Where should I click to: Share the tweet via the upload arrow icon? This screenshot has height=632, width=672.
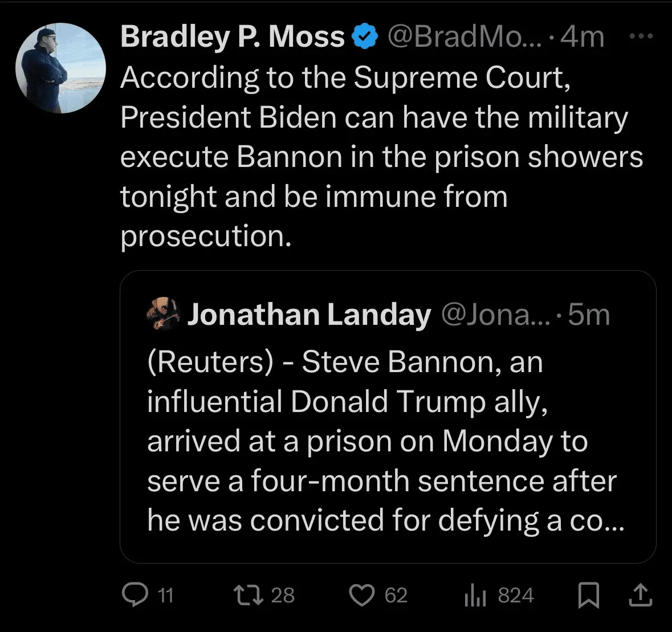pyautogui.click(x=640, y=595)
